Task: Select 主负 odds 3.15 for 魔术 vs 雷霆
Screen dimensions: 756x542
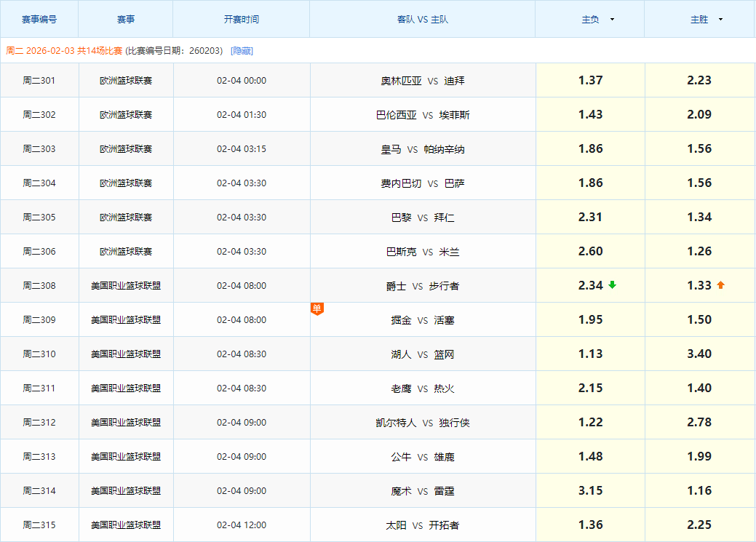Action: 591,491
